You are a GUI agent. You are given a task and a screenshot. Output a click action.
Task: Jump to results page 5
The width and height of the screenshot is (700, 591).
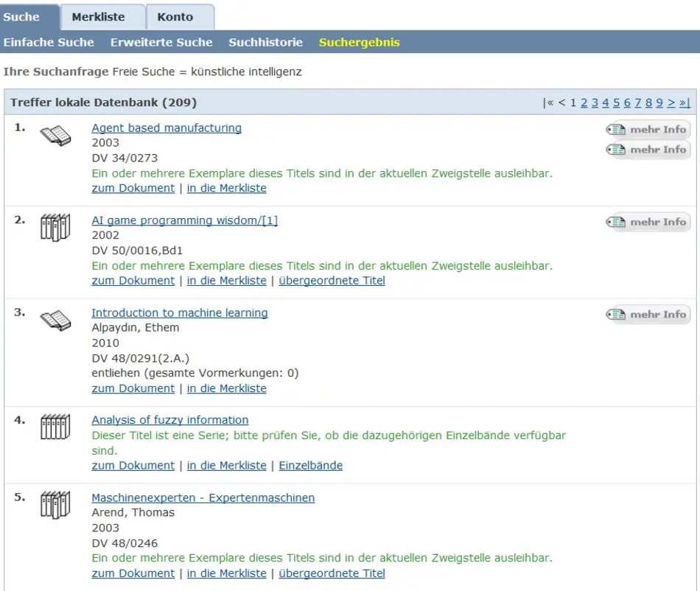pos(616,102)
